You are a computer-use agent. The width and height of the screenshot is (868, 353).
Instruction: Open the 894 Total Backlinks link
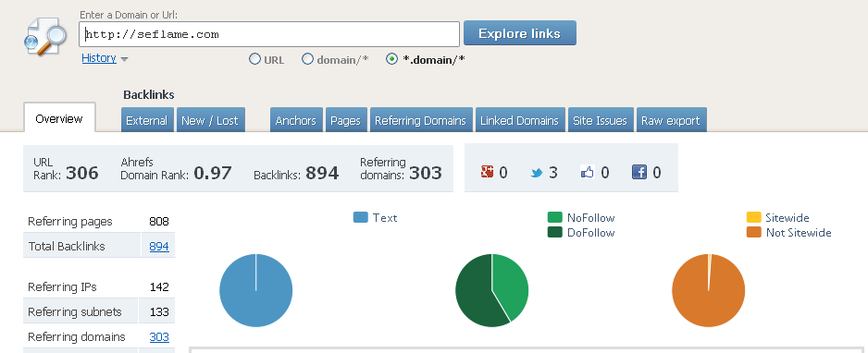pyautogui.click(x=159, y=247)
